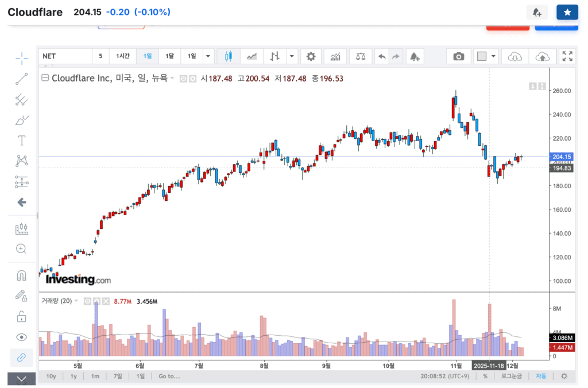Viewport: 588px width, 388px height.
Task: Select the text annotation tool
Action: (22, 141)
